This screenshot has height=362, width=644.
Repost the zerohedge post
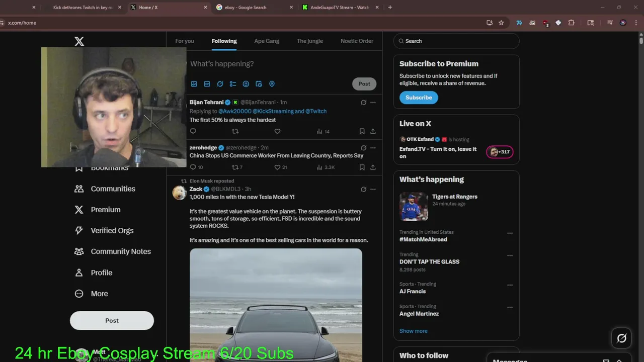click(237, 167)
